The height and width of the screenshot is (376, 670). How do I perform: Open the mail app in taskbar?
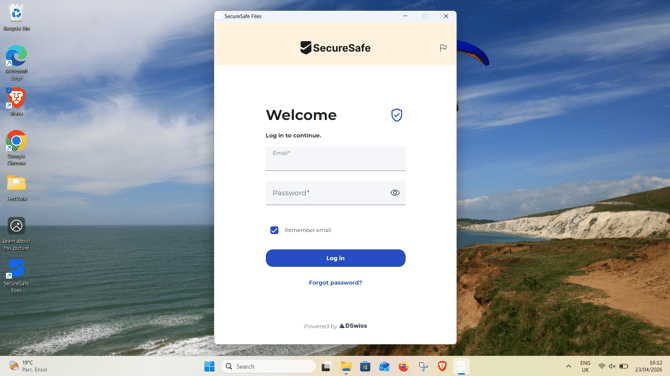coord(384,366)
